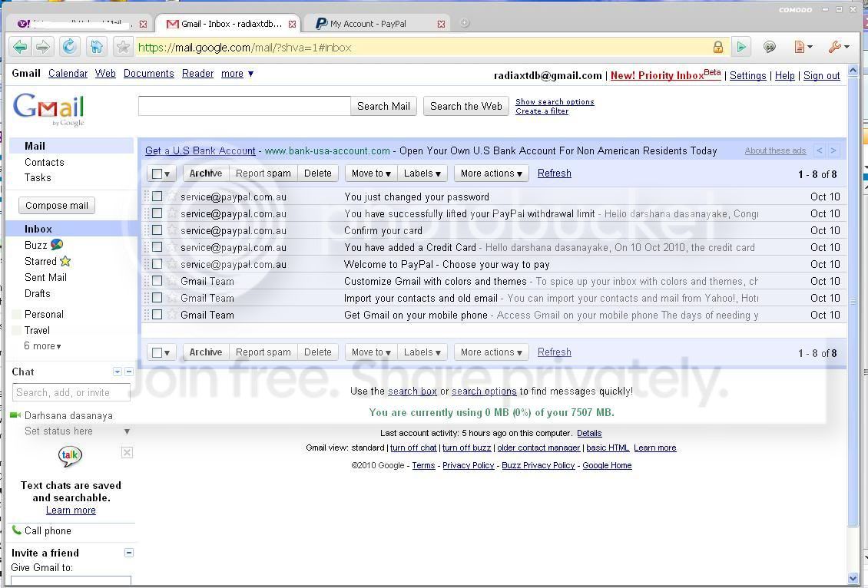The width and height of the screenshot is (868, 588).
Task: Click the green video camera chat status icon
Action: [x=15, y=415]
